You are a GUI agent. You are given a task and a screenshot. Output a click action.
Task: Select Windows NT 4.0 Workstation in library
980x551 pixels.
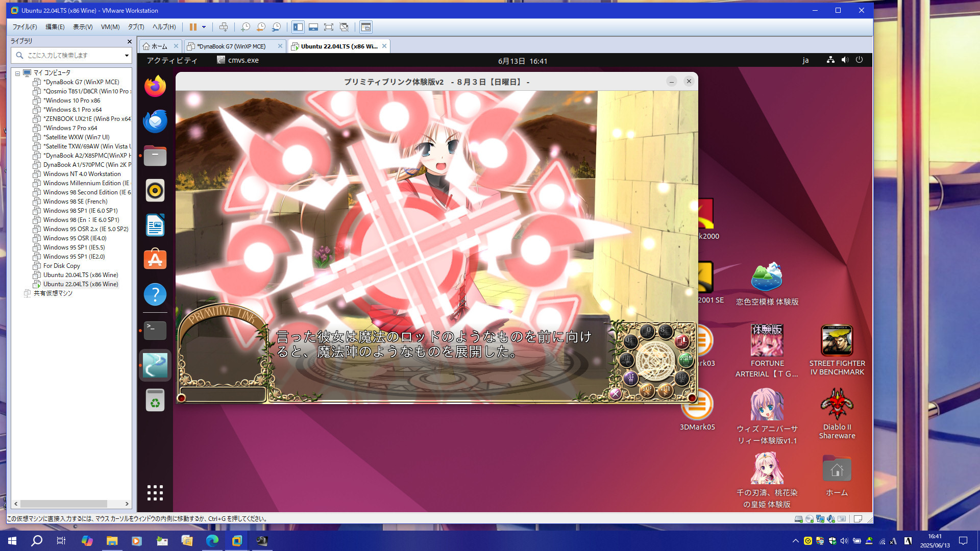(x=82, y=174)
